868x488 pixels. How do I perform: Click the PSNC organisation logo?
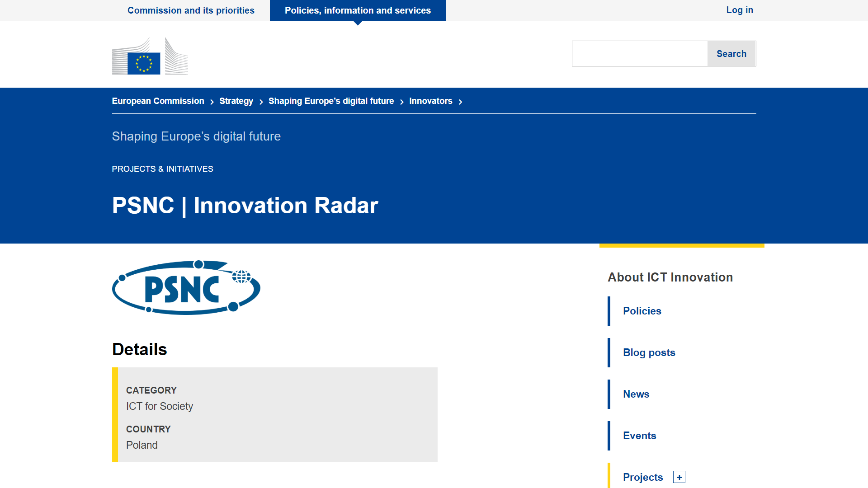[x=186, y=287]
